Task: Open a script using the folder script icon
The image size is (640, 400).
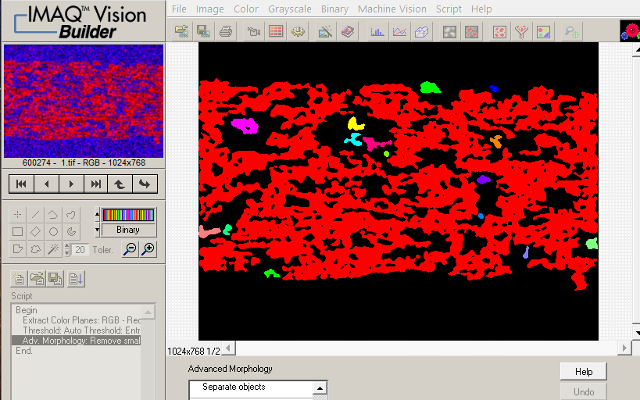Action: coord(37,279)
